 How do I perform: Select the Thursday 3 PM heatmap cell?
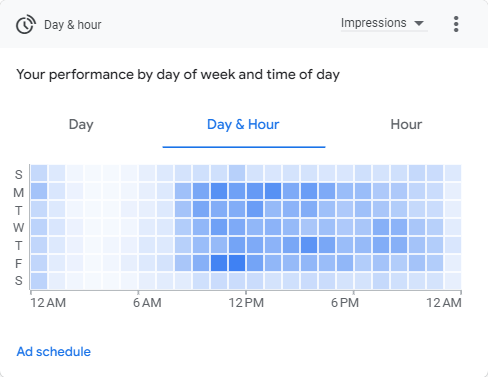(x=309, y=245)
